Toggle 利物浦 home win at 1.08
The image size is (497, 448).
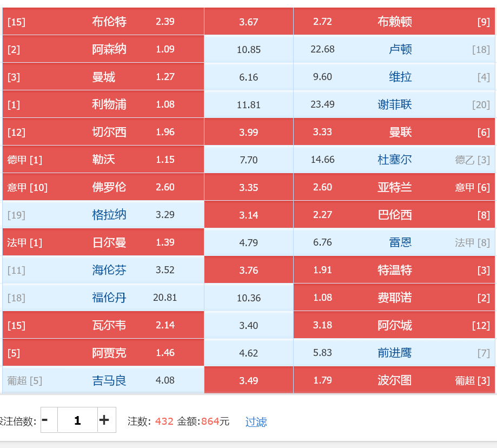point(103,104)
